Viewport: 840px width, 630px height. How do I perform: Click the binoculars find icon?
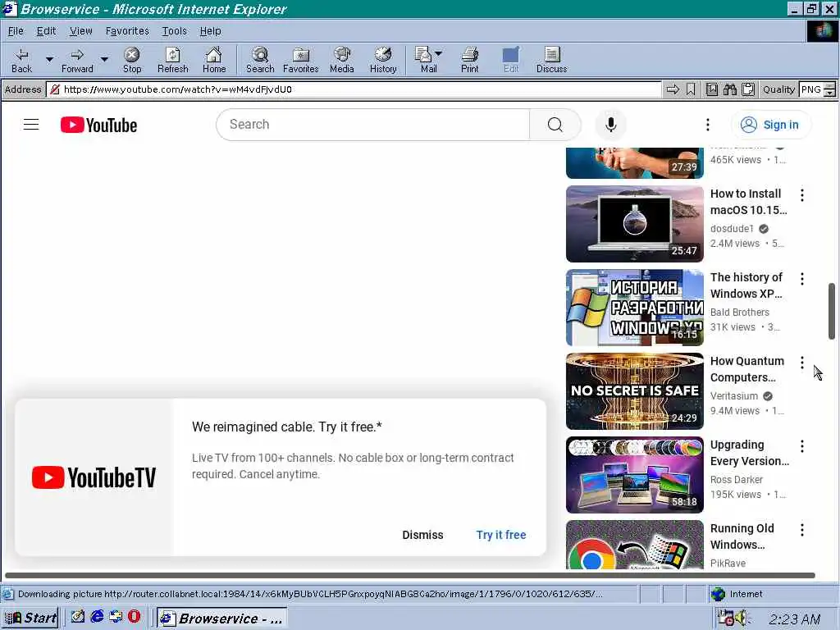point(729,89)
